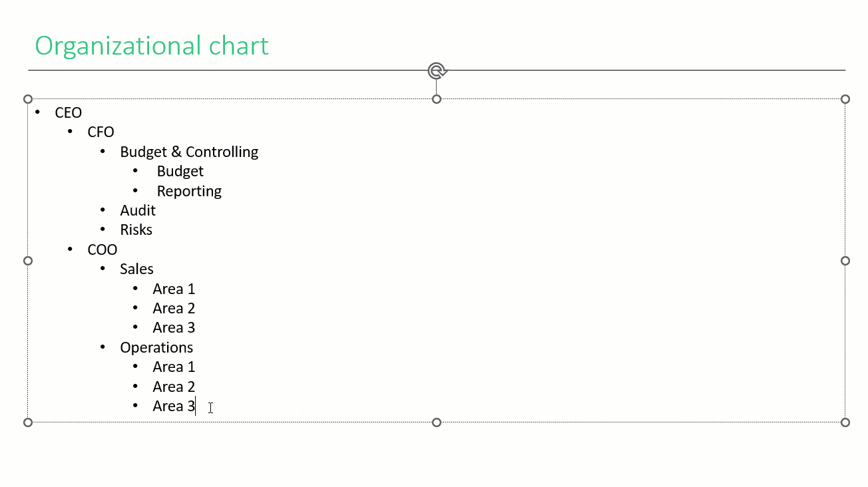Click the Operations bullet text
Viewport: 868px width, 487px height.
tap(156, 347)
